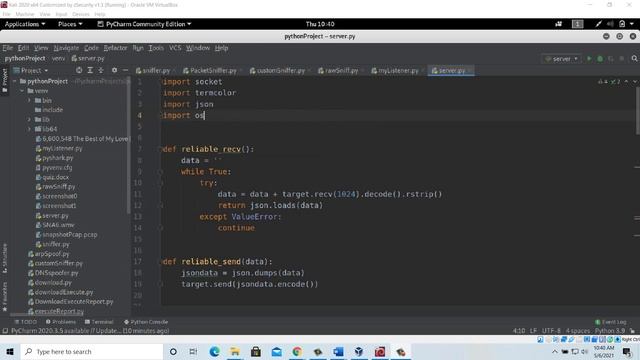Open Microsoft Edge from Windows taskbar
This screenshot has width=640, height=360.
[x=214, y=351]
